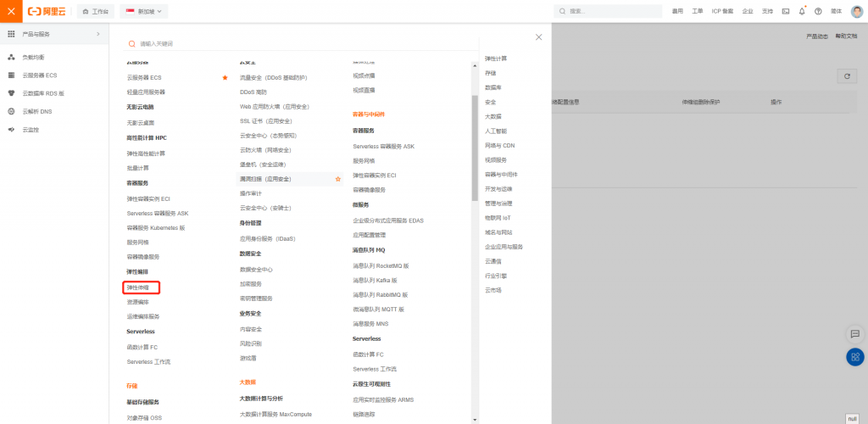Jump to 网络与 CDN category

tap(500, 146)
